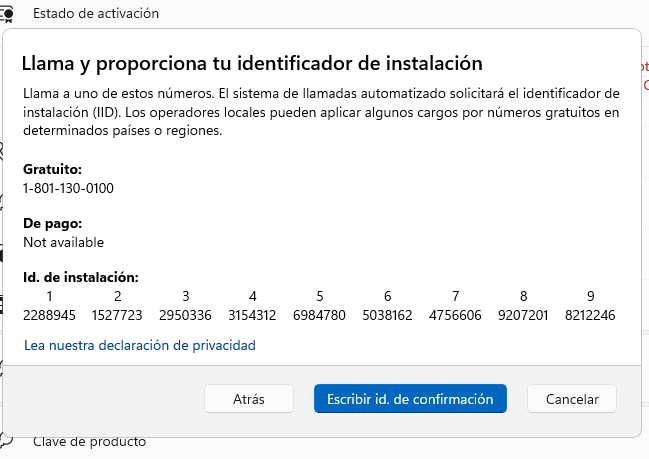Cancel the phone activation dialog
The image size is (649, 459).
tap(571, 398)
